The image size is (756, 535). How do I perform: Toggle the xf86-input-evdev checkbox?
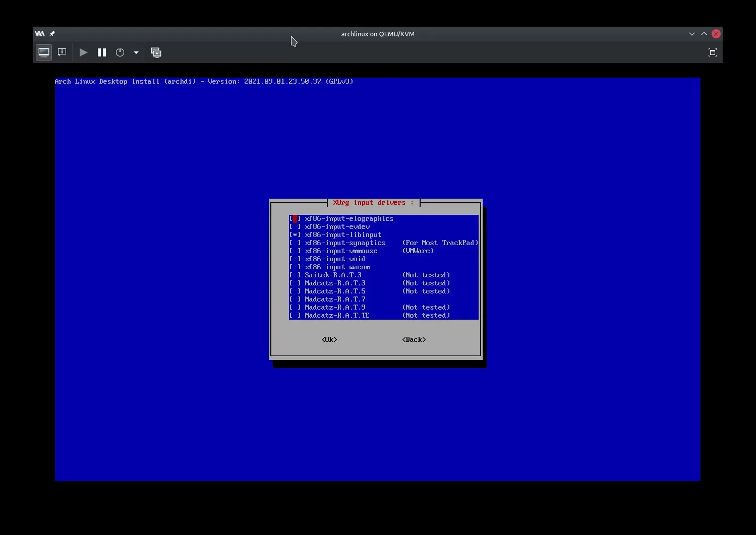[295, 227]
